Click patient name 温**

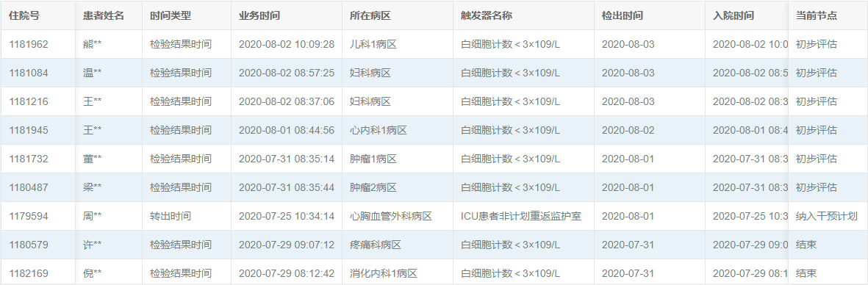coord(92,73)
